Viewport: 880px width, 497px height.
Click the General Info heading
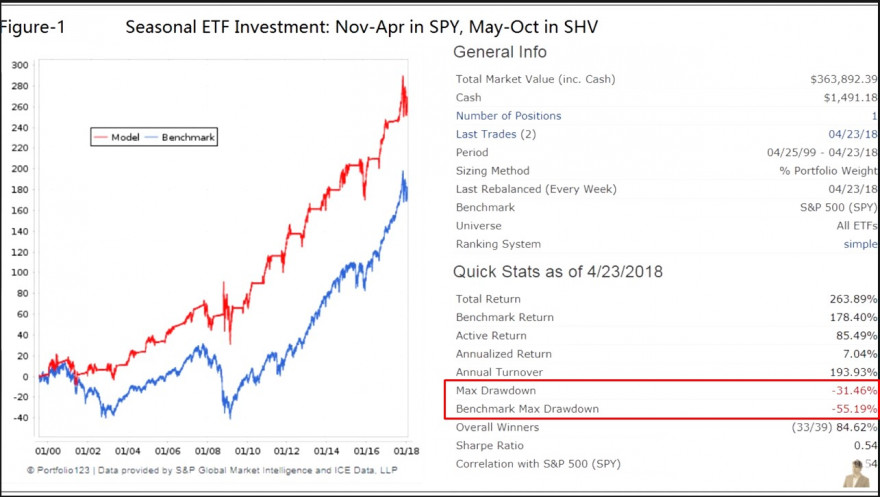pyautogui.click(x=499, y=52)
